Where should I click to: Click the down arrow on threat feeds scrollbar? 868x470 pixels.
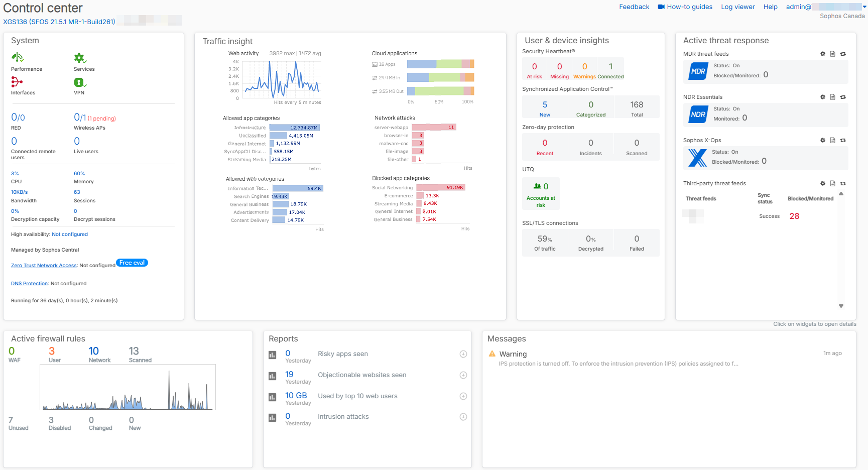(x=841, y=305)
